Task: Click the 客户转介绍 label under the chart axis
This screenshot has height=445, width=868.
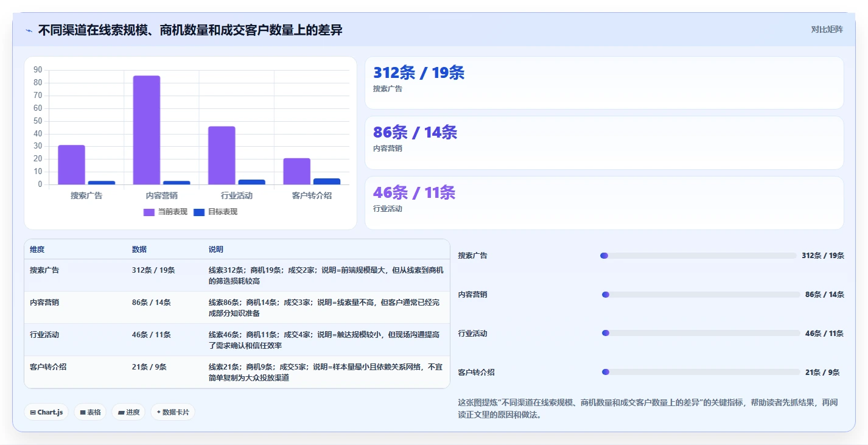Action: pyautogui.click(x=312, y=195)
